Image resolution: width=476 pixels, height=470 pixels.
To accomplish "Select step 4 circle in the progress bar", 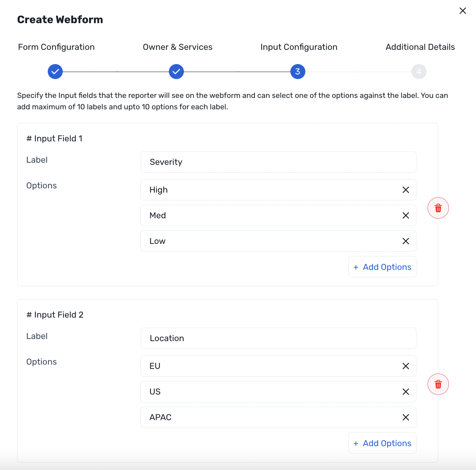I will [419, 72].
